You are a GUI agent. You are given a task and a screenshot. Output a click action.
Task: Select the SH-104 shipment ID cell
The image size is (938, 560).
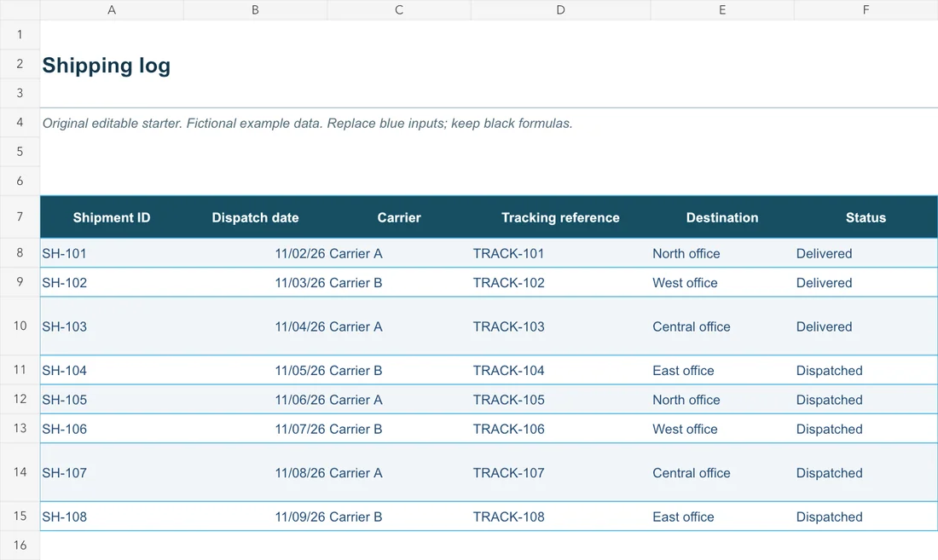pos(112,371)
